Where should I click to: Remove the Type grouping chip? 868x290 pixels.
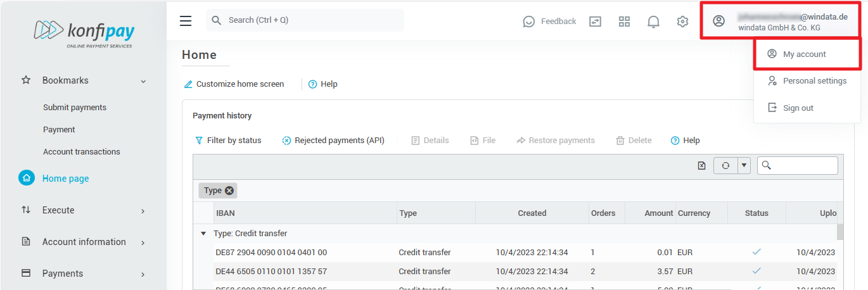pyautogui.click(x=229, y=191)
